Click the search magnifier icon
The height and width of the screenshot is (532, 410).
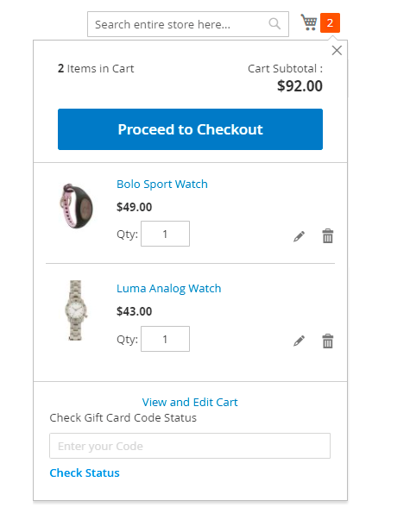[x=274, y=24]
